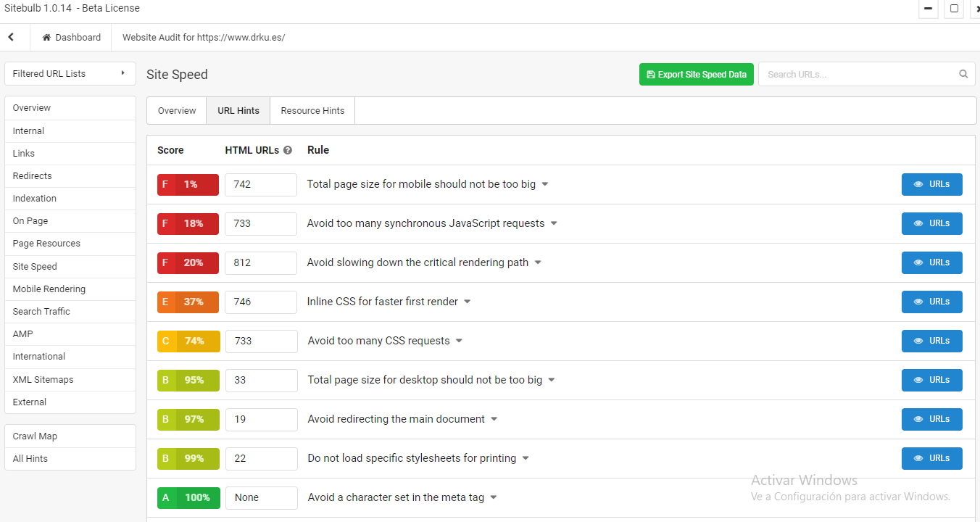This screenshot has height=522, width=980.
Task: Click the 742 HTML URLs count box
Action: click(x=261, y=184)
